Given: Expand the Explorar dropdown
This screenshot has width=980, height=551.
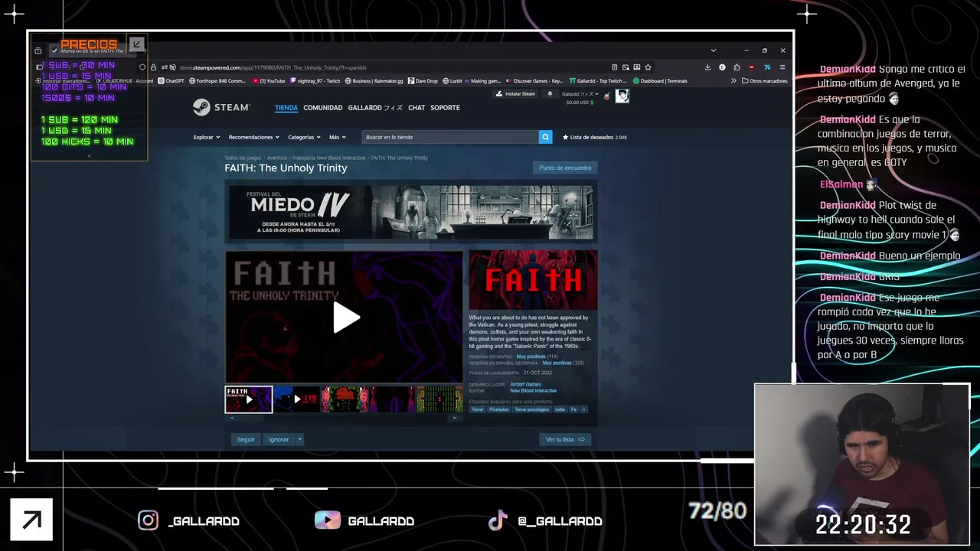Looking at the screenshot, I should tap(207, 137).
